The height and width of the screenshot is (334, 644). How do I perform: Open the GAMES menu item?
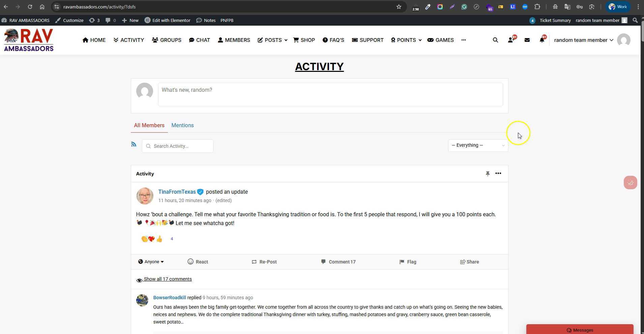pyautogui.click(x=440, y=40)
